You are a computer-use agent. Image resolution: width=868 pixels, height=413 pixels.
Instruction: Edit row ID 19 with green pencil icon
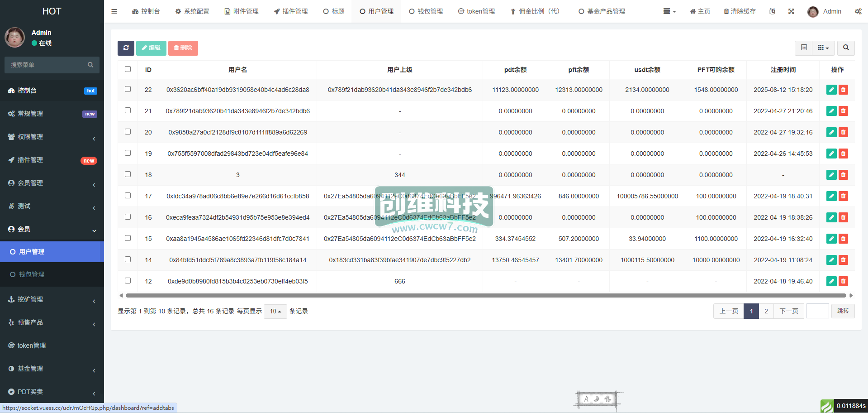click(x=831, y=154)
